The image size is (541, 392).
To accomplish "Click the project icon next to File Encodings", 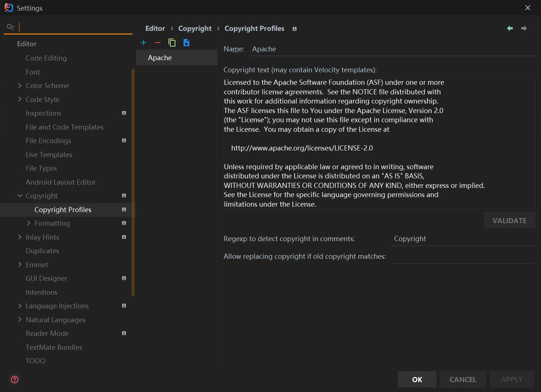I will coord(124,141).
